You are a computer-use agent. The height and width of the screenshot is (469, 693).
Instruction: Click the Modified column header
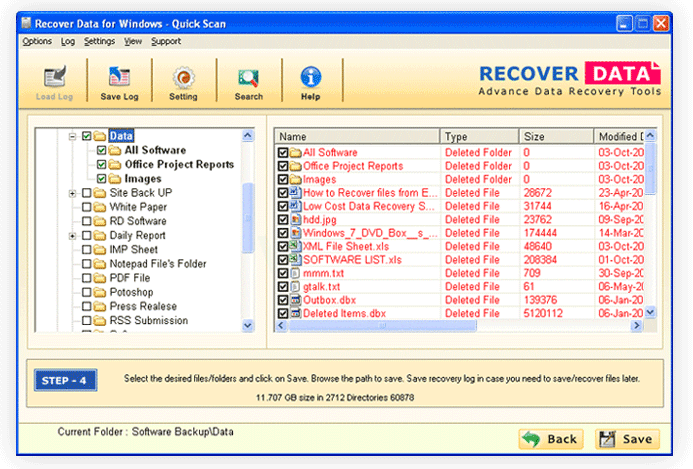(619, 137)
